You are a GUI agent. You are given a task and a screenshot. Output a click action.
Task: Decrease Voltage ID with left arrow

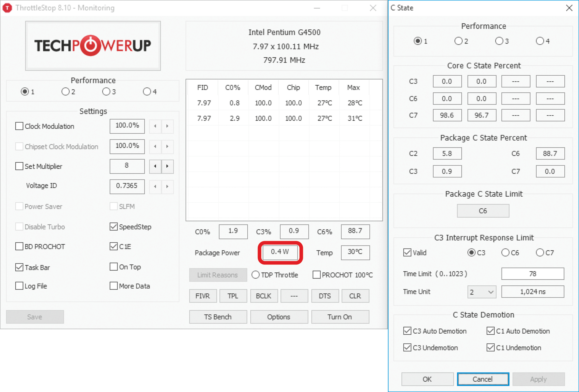click(x=155, y=186)
